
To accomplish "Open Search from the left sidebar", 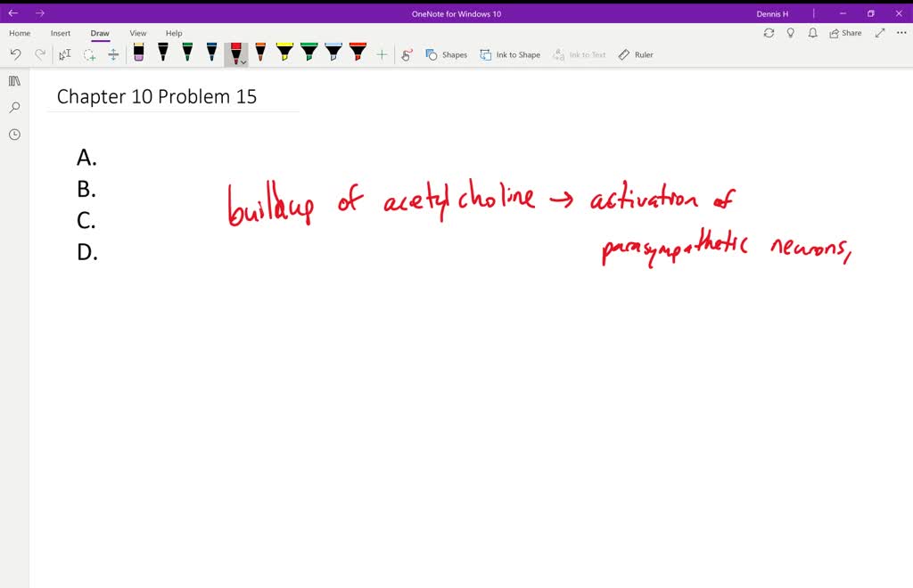I will pyautogui.click(x=14, y=108).
